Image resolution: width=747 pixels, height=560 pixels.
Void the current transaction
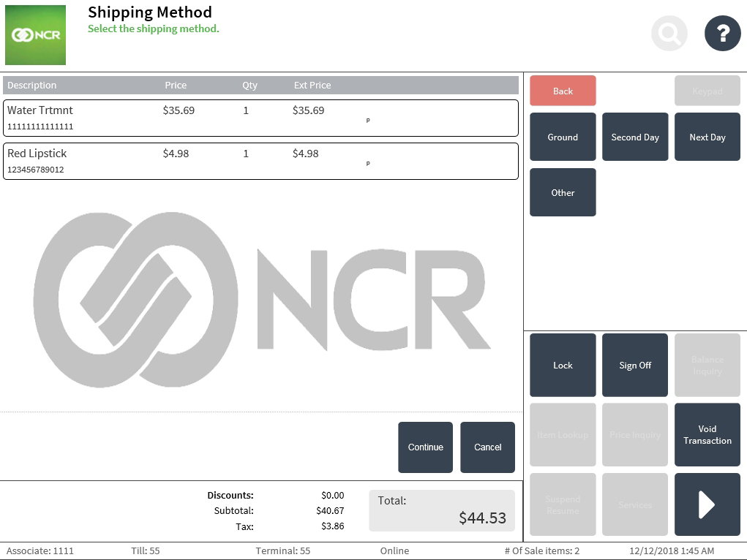[x=707, y=435]
